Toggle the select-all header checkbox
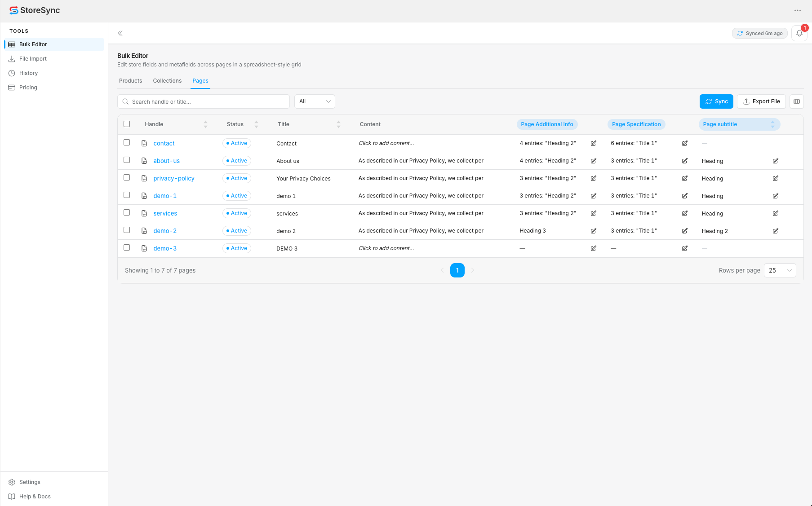Image resolution: width=812 pixels, height=506 pixels. point(127,124)
